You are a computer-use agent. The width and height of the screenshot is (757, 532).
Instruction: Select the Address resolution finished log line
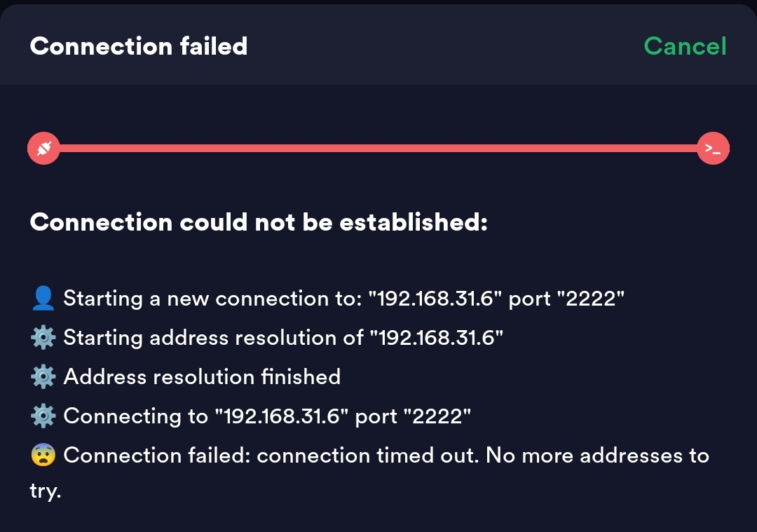[202, 377]
